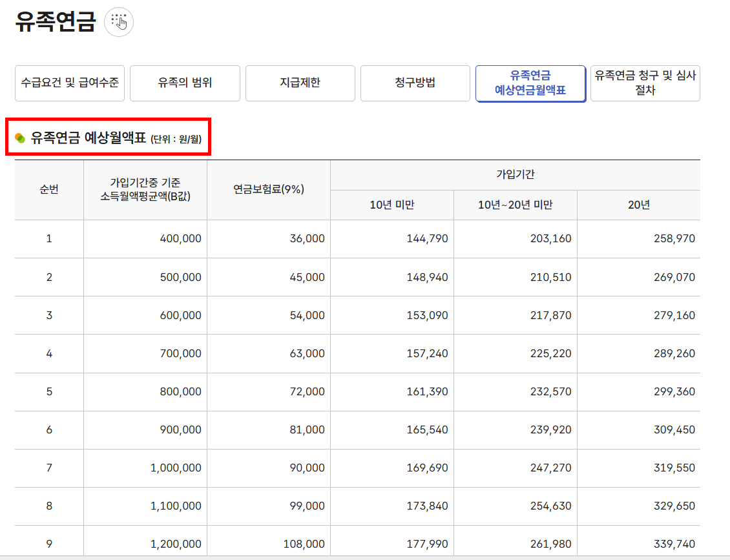Viewport: 730px width, 560px height.
Task: Click the 순번 column header
Action: (48, 189)
